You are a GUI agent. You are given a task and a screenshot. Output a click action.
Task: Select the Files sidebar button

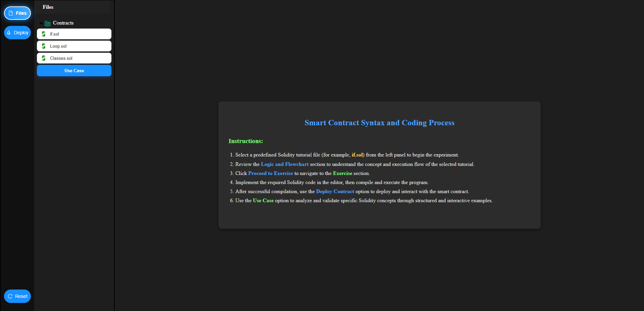(x=17, y=13)
